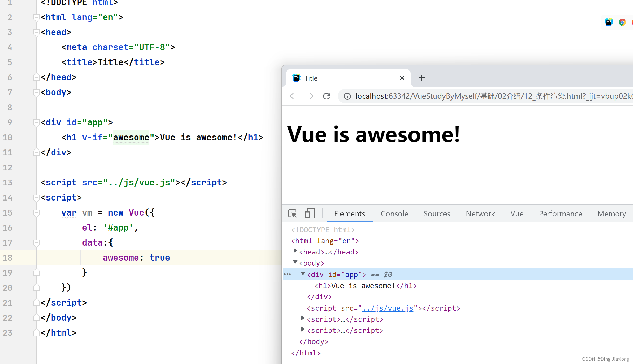The width and height of the screenshot is (633, 364).
Task: Click the device toolbar toggle icon
Action: coord(310,213)
